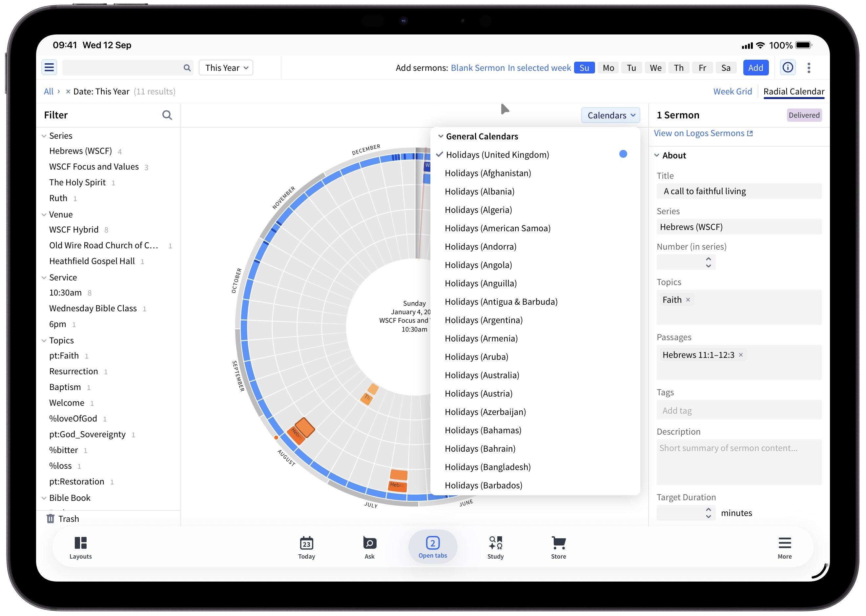Remove the Faith topic tag
The width and height of the screenshot is (866, 616).
click(x=688, y=300)
